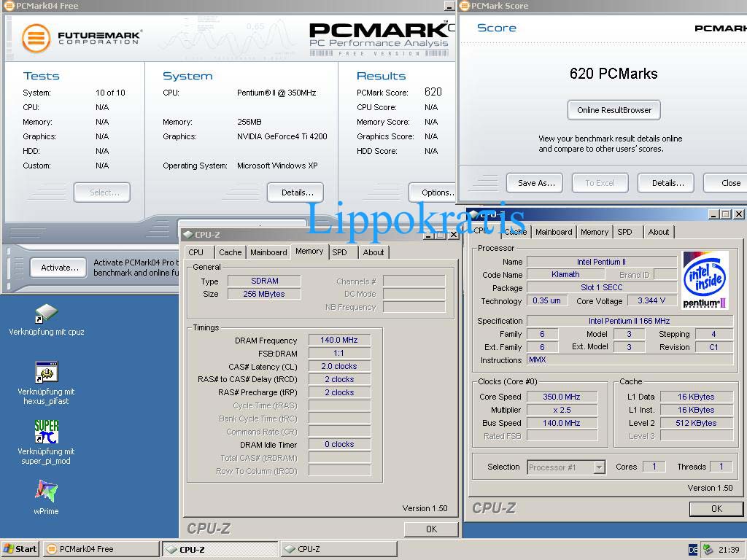
Task: Click the 620 PCMarks score text
Action: (614, 74)
